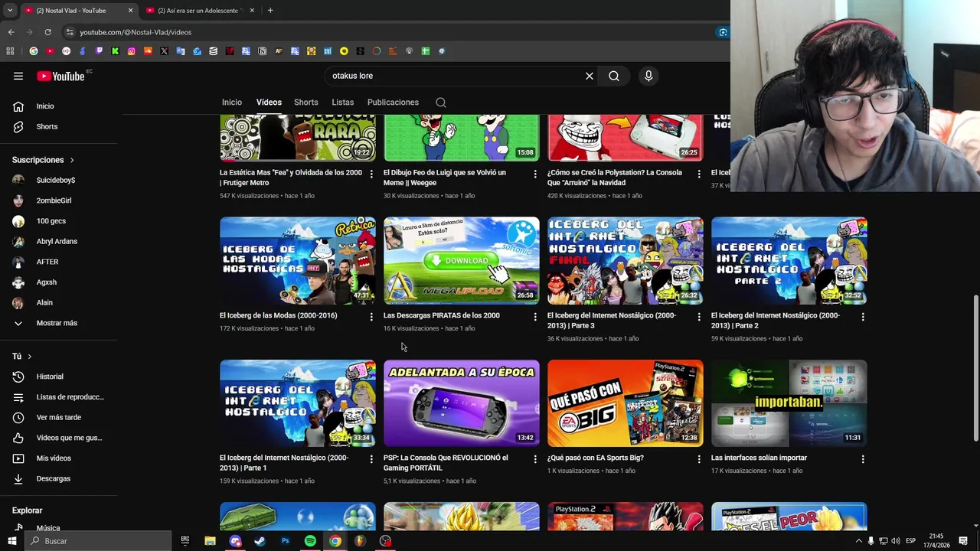This screenshot has width=980, height=551.
Task: Open options for Frutiger Metro video
Action: (371, 174)
